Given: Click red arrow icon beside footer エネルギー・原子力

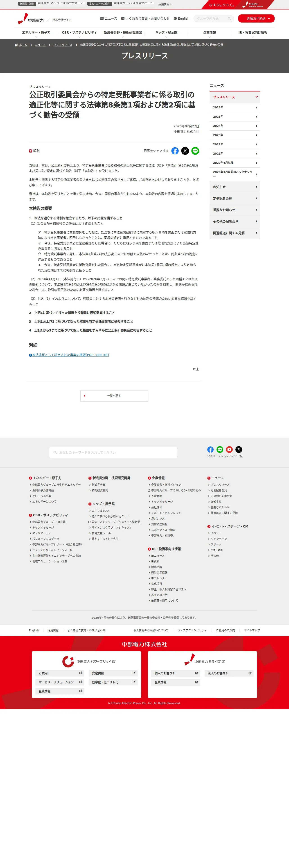Looking at the screenshot, I should tap(30, 478).
